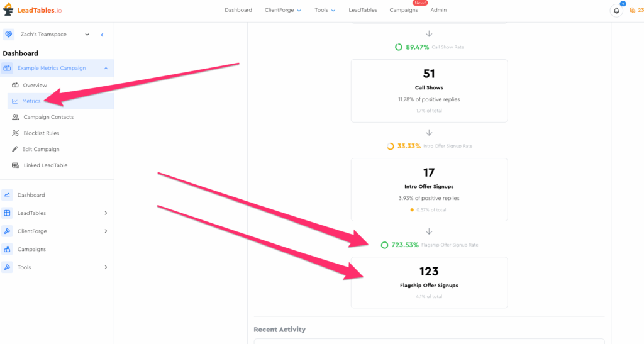Open the Tools dropdown in top navigation
This screenshot has width=644, height=344.
click(x=325, y=10)
